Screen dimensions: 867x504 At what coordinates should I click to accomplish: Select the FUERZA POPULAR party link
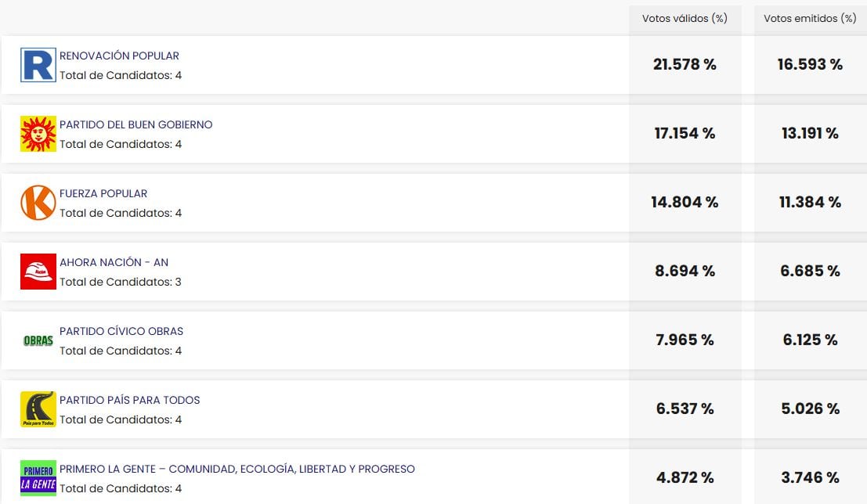tap(103, 193)
